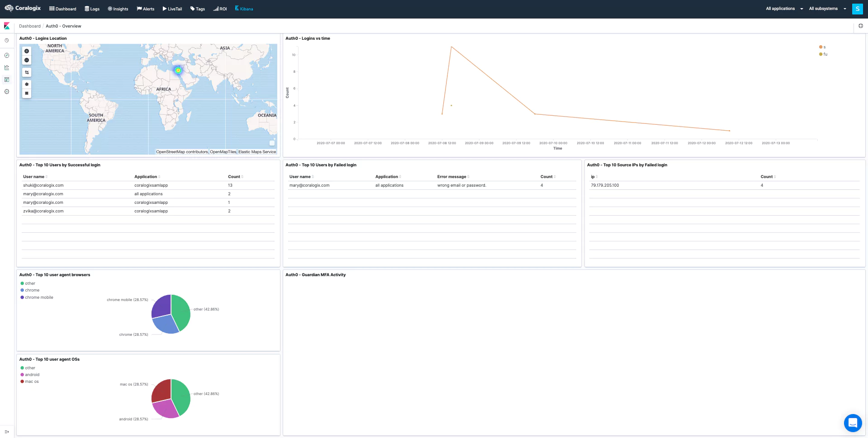Click the Dashboard breadcrumb link

[30, 26]
